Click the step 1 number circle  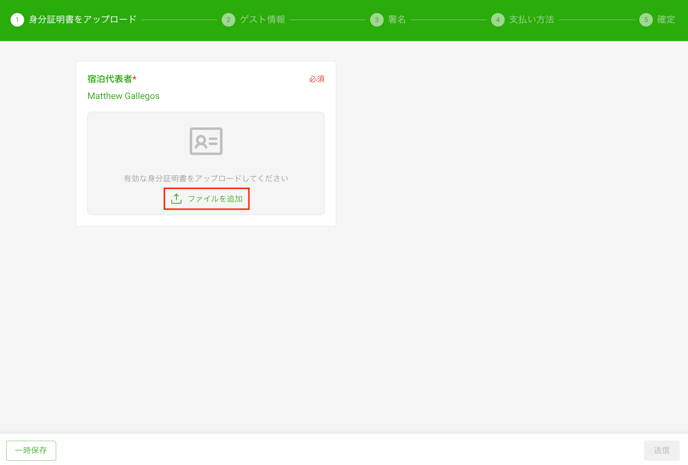click(17, 20)
